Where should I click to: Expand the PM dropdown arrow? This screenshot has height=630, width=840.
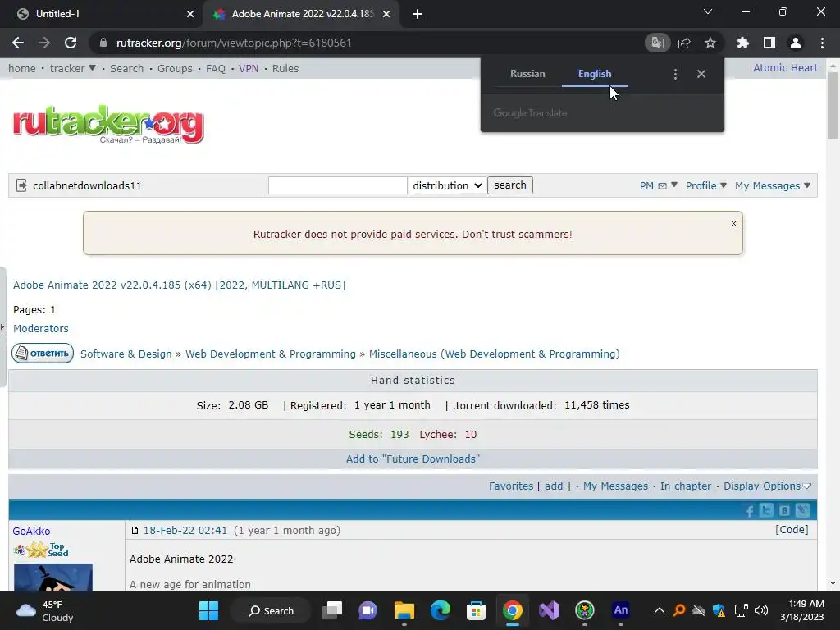pyautogui.click(x=674, y=185)
